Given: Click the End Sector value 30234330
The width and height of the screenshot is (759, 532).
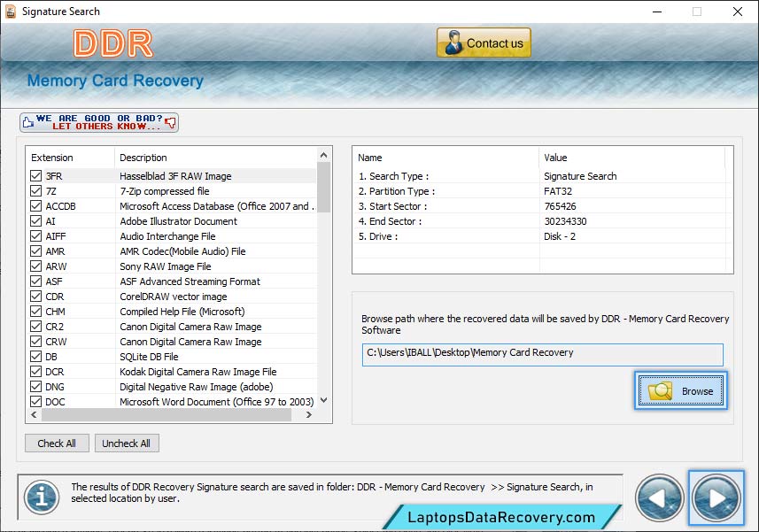Looking at the screenshot, I should pyautogui.click(x=565, y=221).
